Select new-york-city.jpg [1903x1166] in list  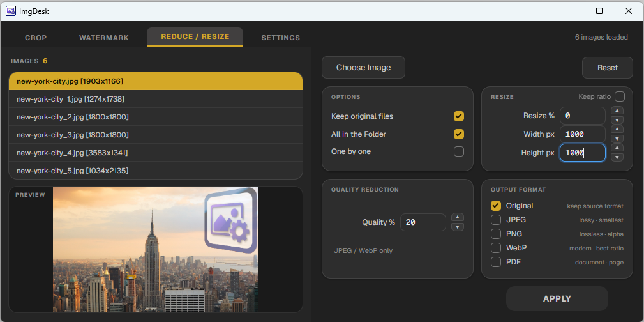pos(156,81)
